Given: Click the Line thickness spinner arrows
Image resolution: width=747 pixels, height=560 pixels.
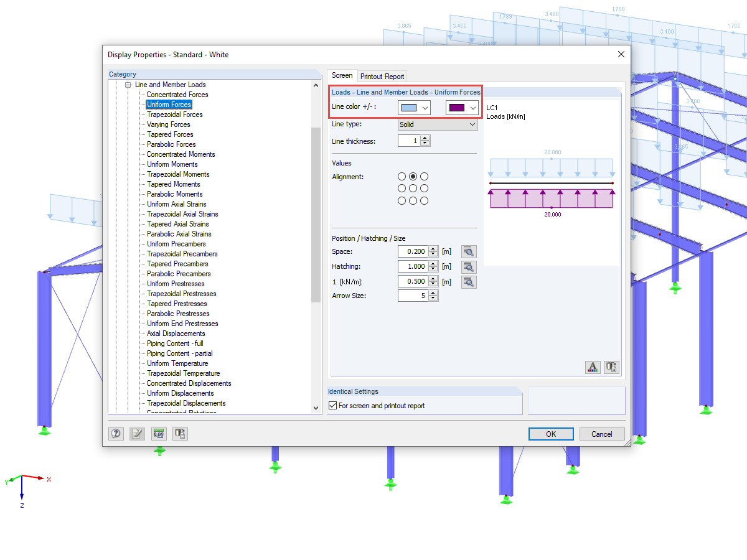Looking at the screenshot, I should 425,141.
